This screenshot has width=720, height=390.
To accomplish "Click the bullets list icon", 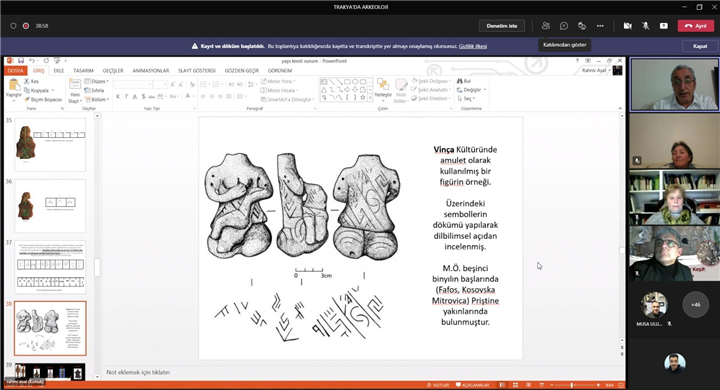I will [204, 85].
